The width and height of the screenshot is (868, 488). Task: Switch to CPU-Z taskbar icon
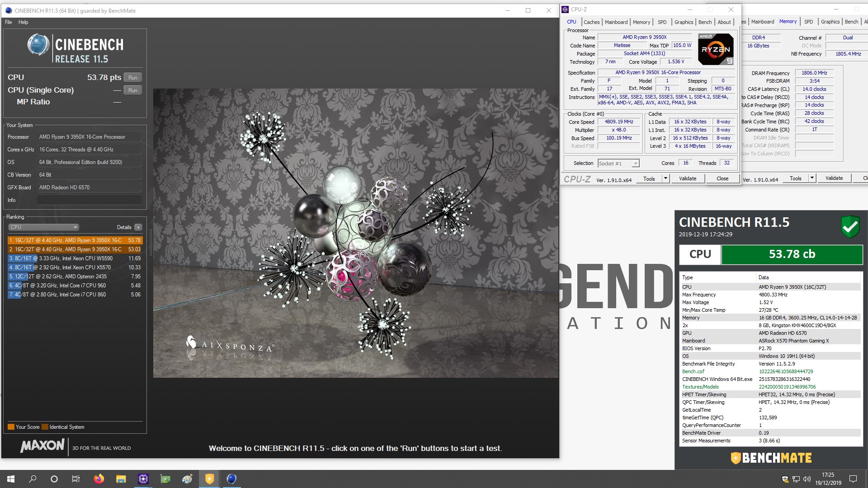(143, 479)
